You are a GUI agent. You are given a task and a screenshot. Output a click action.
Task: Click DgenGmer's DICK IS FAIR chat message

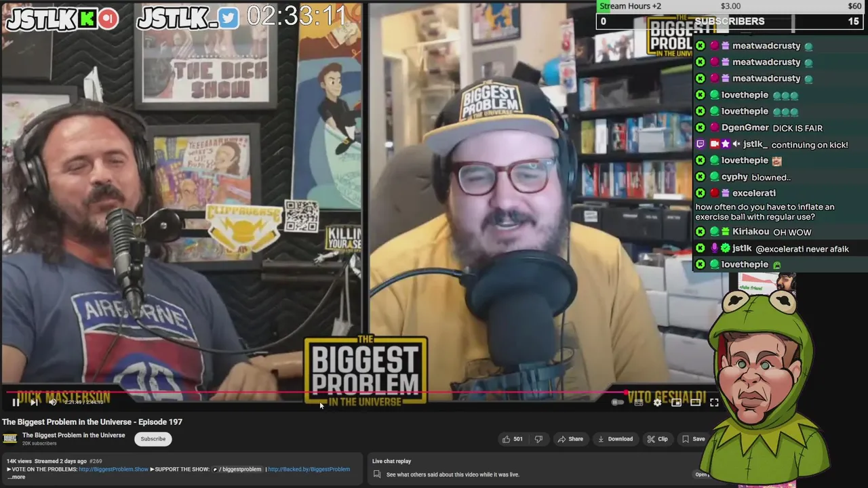(797, 128)
